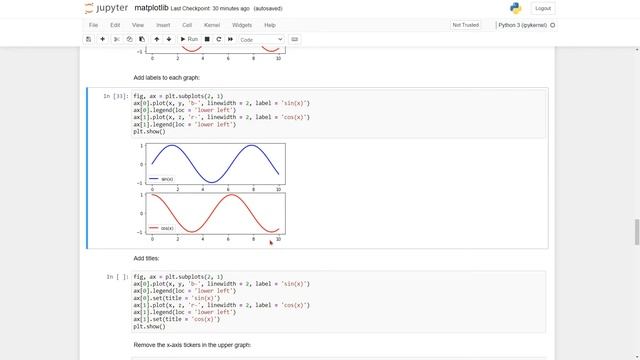Click the sin(x) legend in upper plot

[161, 179]
